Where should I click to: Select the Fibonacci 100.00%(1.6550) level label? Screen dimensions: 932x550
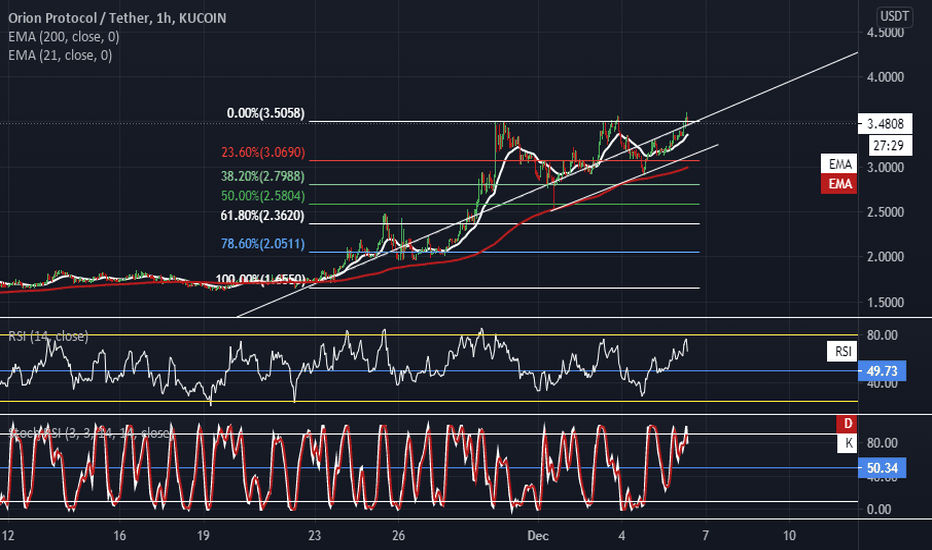pos(260,279)
